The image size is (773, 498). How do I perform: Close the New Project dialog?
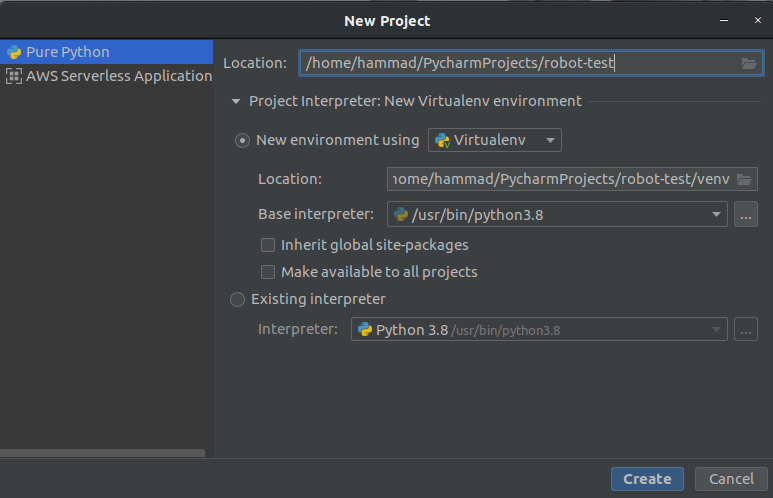[755, 20]
